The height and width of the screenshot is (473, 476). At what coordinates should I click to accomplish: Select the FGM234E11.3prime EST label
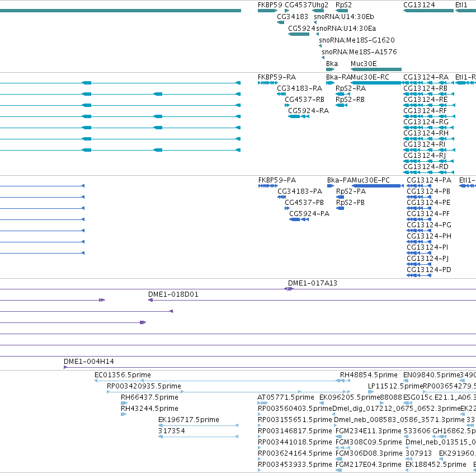369,431
